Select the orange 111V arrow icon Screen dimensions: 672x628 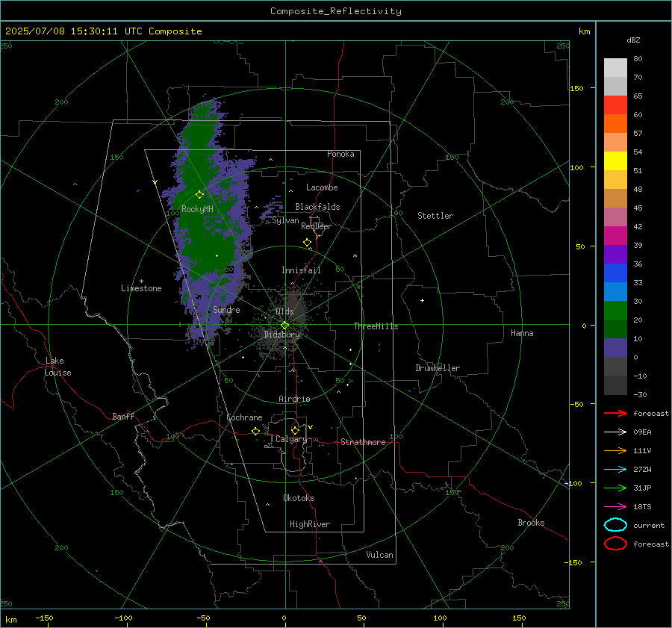pyautogui.click(x=615, y=450)
